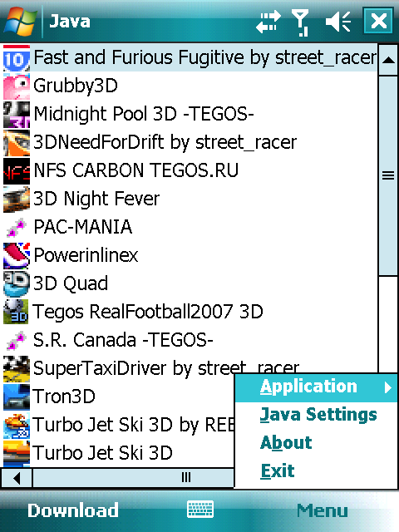
Task: Click the Fast and Furious Fugitive game icon
Action: coord(17,58)
